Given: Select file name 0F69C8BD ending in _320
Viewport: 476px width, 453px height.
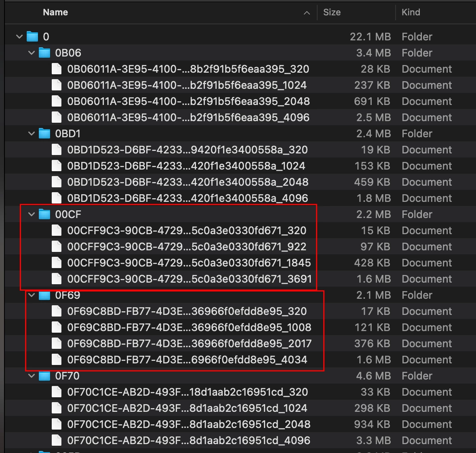Looking at the screenshot, I should [187, 311].
